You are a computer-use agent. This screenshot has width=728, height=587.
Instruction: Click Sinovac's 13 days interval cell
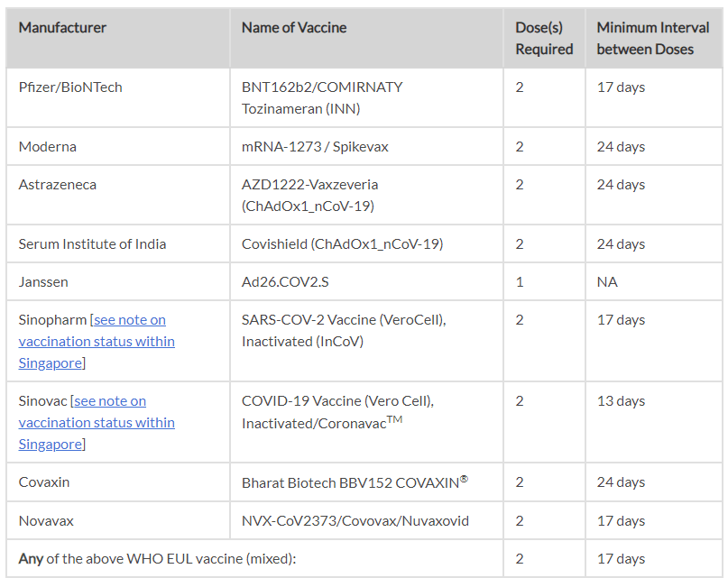click(x=621, y=401)
